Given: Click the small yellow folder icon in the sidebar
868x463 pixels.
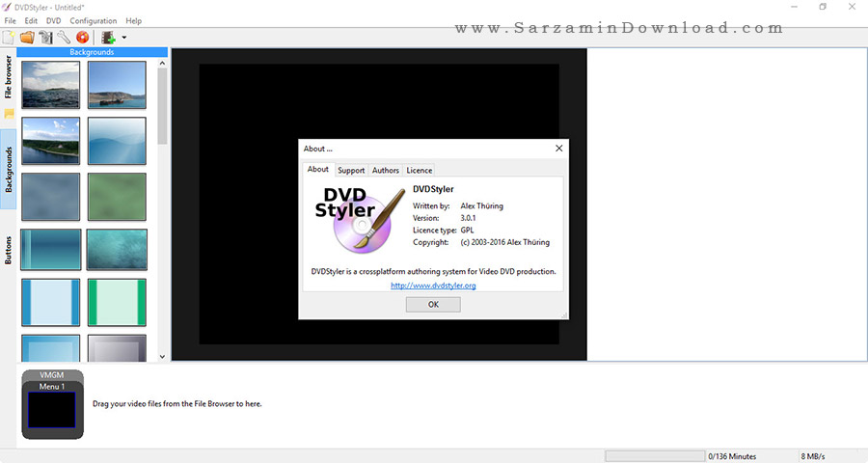Looking at the screenshot, I should tap(9, 114).
